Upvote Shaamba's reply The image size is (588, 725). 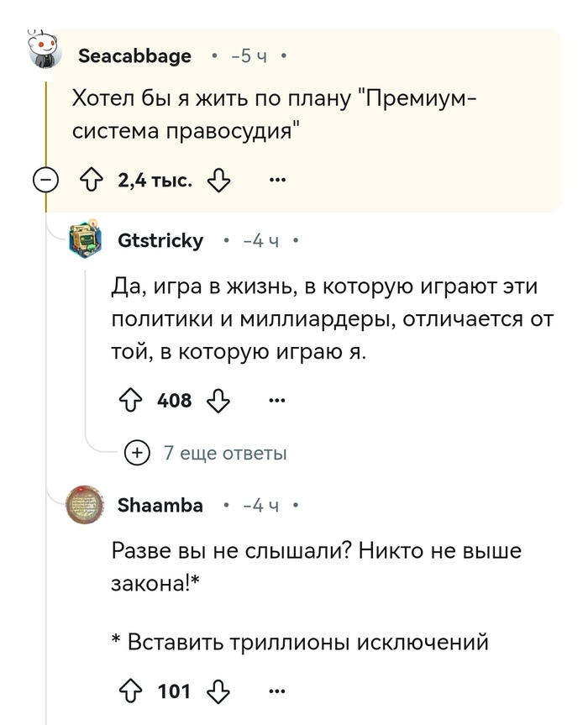[130, 691]
